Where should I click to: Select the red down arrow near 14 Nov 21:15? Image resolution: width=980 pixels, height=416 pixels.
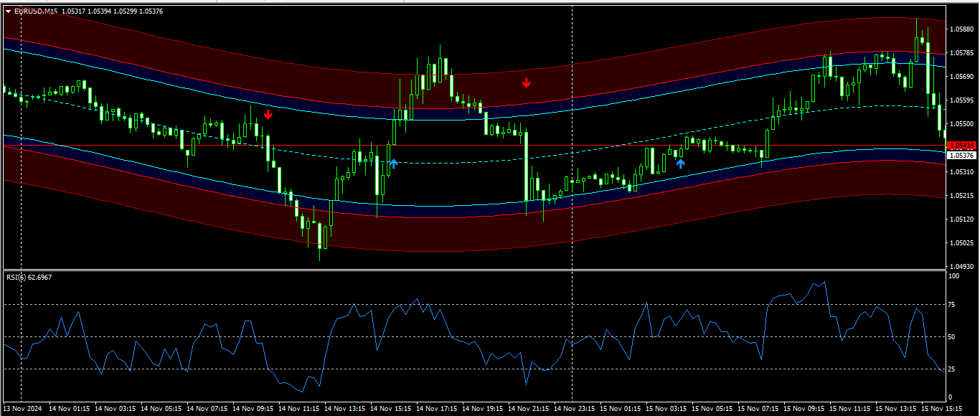pos(526,83)
